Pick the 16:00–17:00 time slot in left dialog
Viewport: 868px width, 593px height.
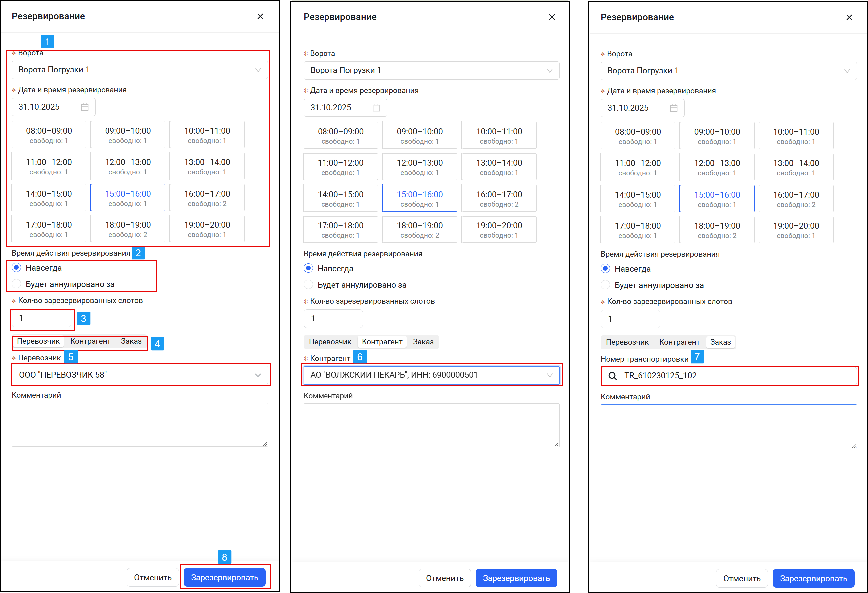207,198
